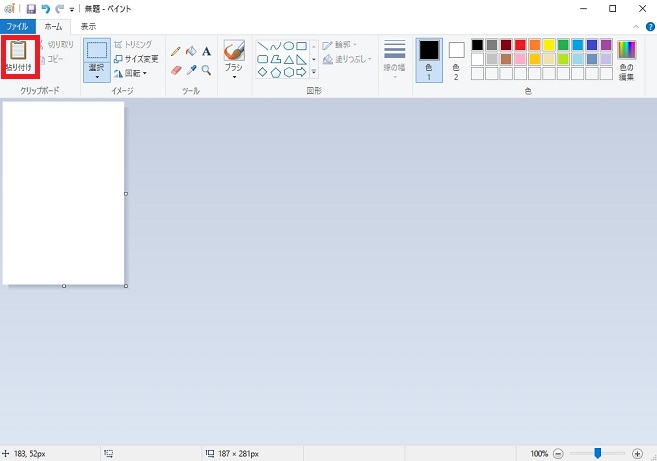Choose the pink palette color
The height and width of the screenshot is (461, 657).
click(x=520, y=59)
